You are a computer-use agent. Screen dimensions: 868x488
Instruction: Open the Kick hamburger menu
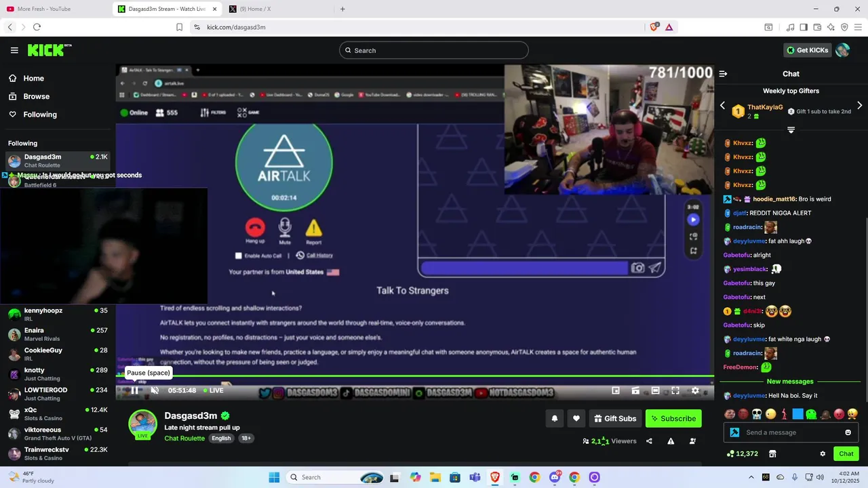(14, 50)
